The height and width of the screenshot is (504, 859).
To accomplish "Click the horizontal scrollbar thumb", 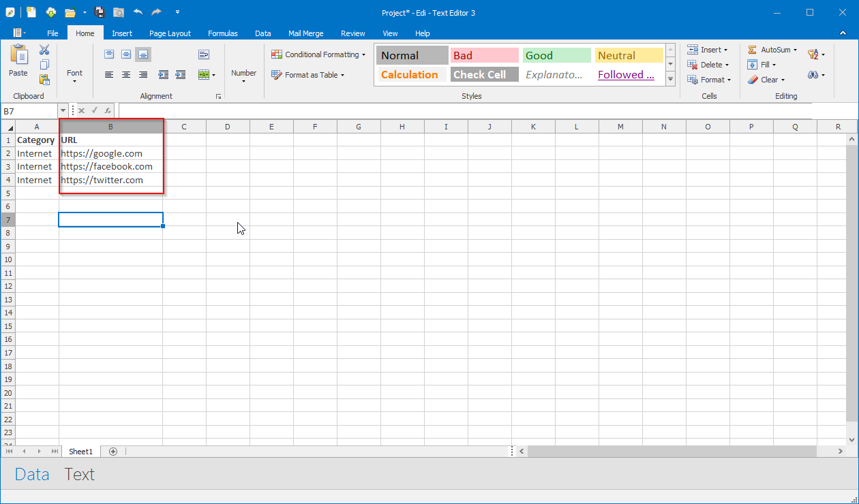I will pyautogui.click(x=672, y=452).
